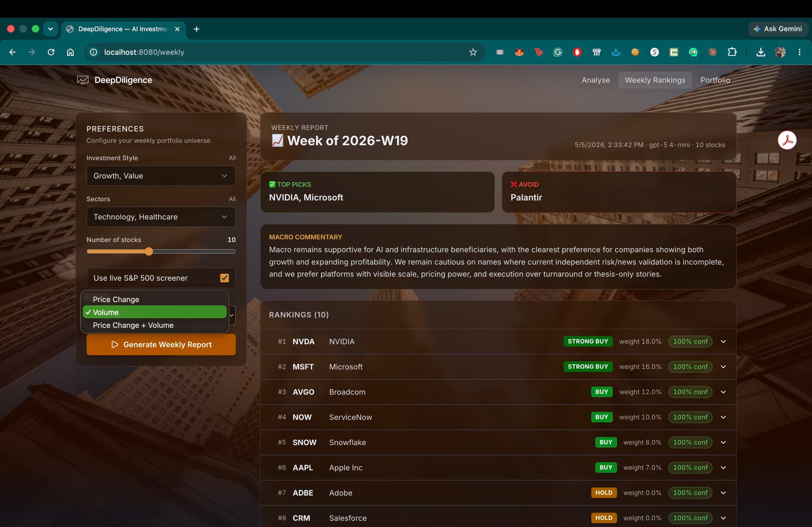812x527 pixels.
Task: Expand the NVDA ranking row
Action: tap(723, 341)
